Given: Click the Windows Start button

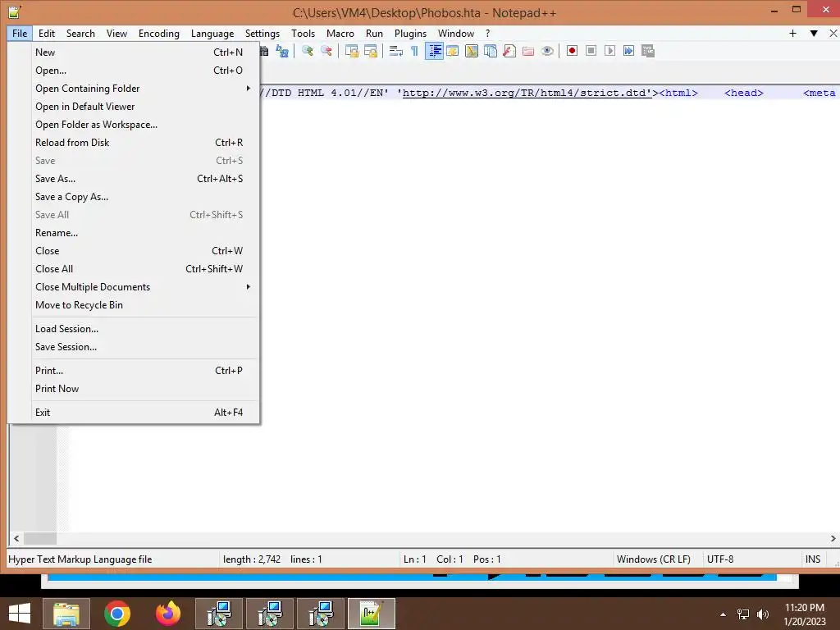Looking at the screenshot, I should click(x=20, y=614).
